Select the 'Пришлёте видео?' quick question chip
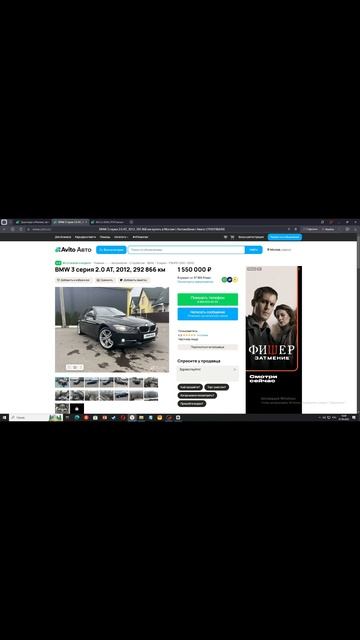360x640 pixels. 192,403
